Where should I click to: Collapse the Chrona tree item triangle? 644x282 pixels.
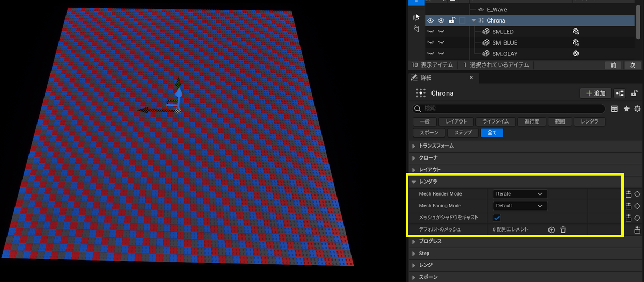(x=473, y=20)
